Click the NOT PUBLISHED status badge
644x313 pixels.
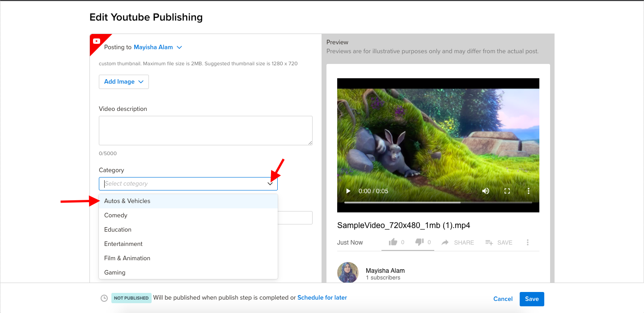[x=131, y=298]
